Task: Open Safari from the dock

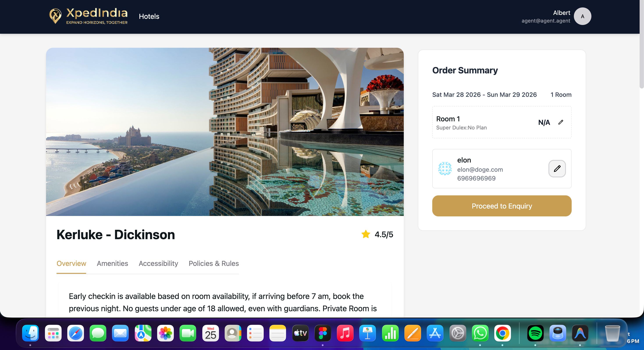Action: (x=75, y=333)
